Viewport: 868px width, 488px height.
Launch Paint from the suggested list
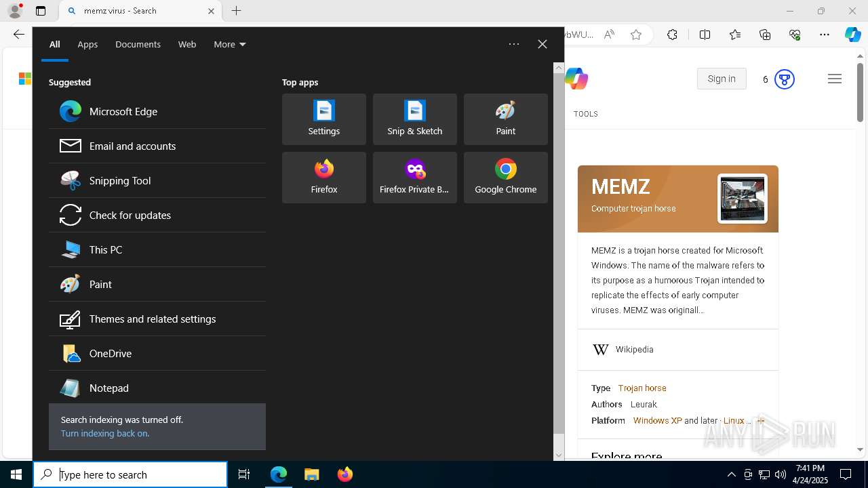click(x=157, y=284)
